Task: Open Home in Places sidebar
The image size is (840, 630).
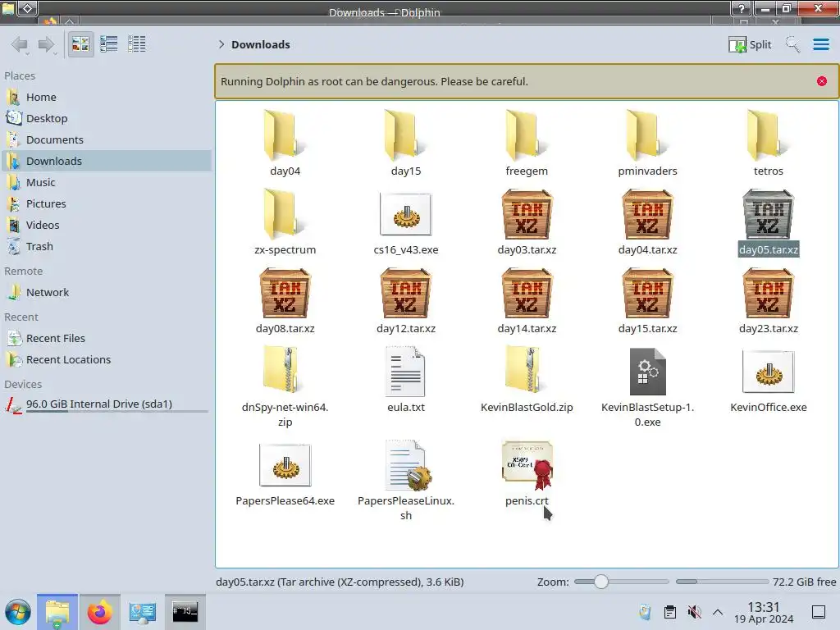Action: click(x=106, y=97)
